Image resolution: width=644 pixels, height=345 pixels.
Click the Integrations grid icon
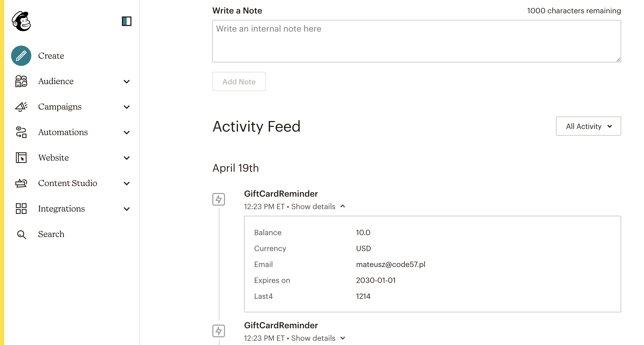pos(21,209)
